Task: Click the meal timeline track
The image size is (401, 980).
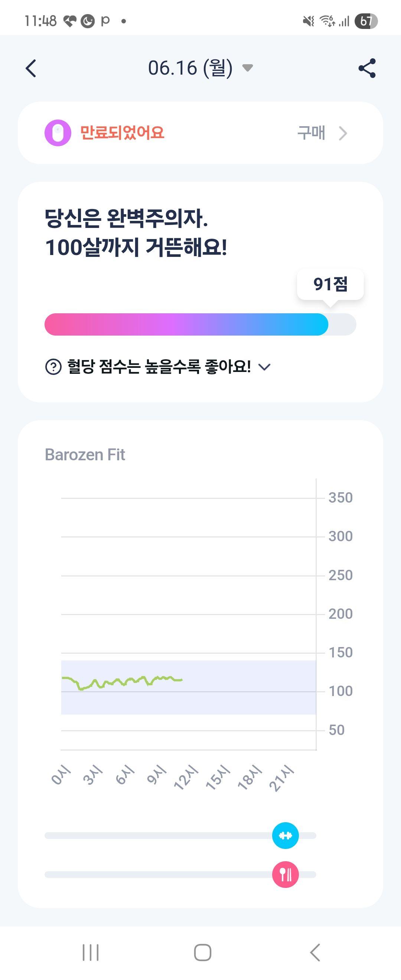Action: tap(180, 875)
